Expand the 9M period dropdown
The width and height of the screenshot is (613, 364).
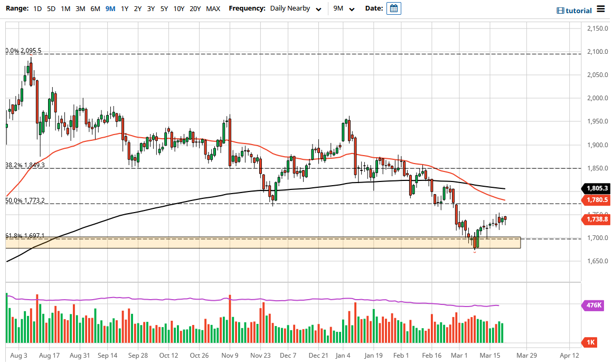click(x=344, y=8)
